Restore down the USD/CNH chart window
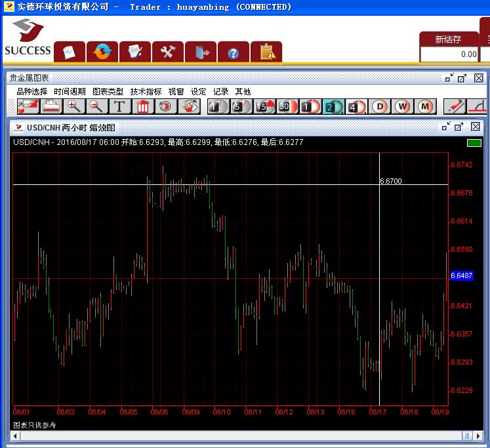 pyautogui.click(x=446, y=127)
